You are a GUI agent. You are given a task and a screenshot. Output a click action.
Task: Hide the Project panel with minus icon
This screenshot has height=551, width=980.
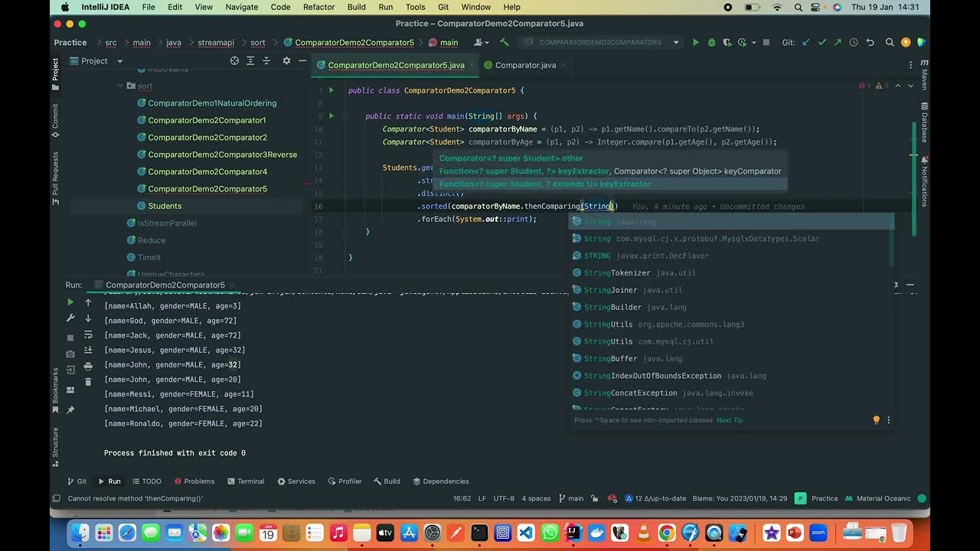pos(302,60)
